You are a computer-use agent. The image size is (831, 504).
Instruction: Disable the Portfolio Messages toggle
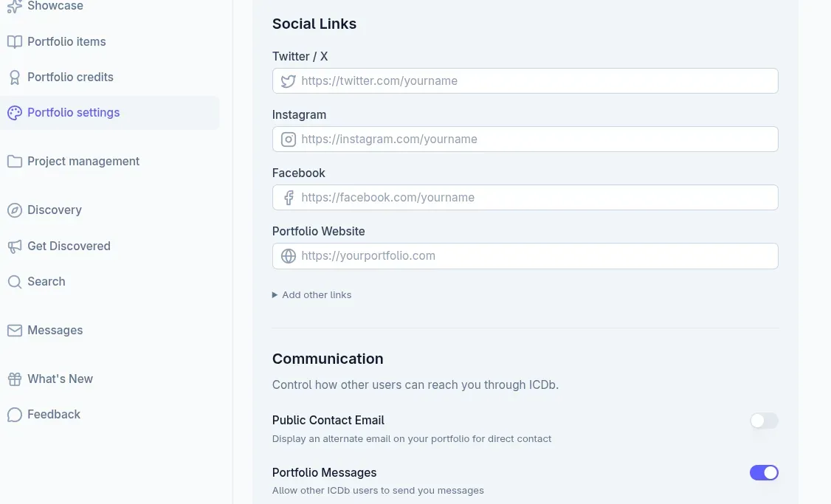click(764, 472)
